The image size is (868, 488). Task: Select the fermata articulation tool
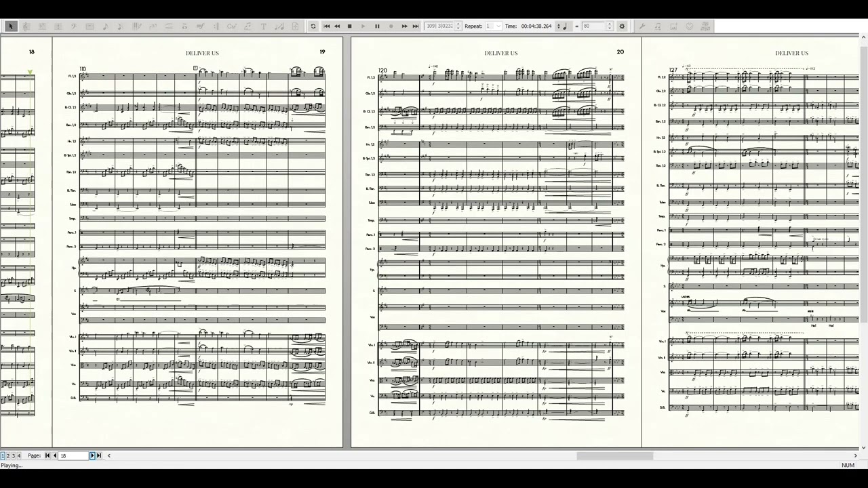[x=184, y=26]
